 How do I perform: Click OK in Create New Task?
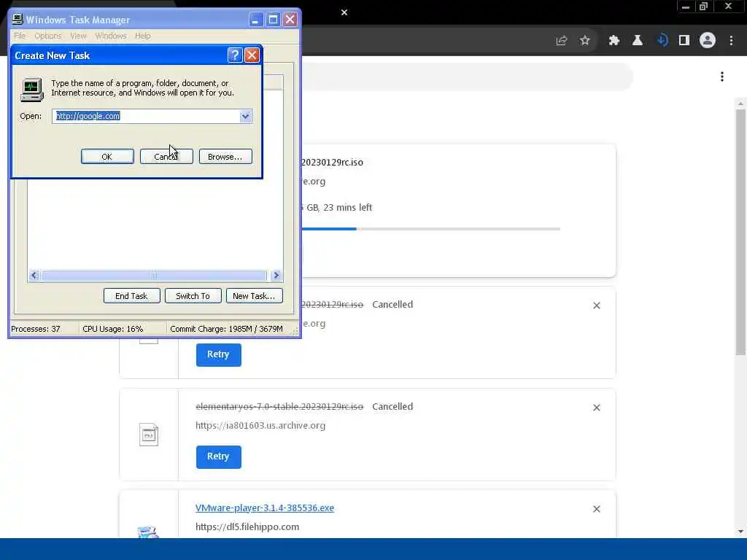coord(107,157)
